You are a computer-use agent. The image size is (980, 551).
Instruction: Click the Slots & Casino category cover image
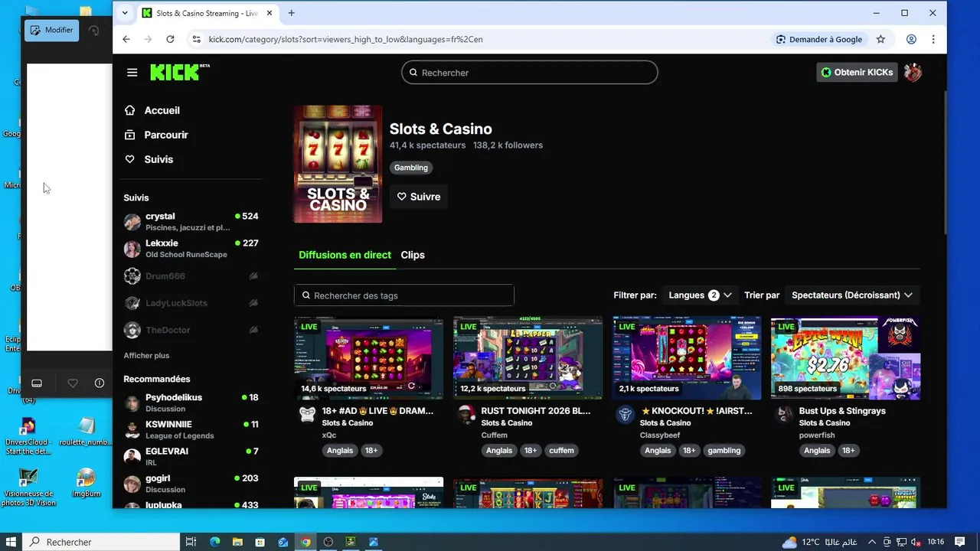pyautogui.click(x=338, y=164)
